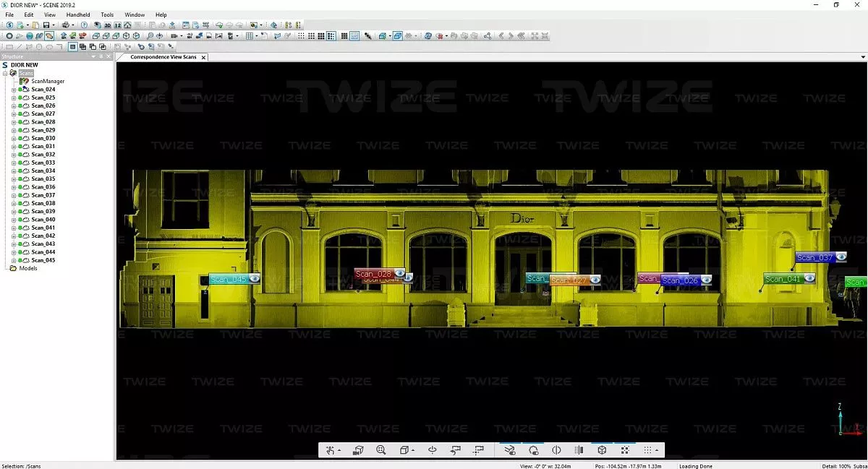868x469 pixels.
Task: Click the red Scan_028 label marker
Action: pos(373,274)
